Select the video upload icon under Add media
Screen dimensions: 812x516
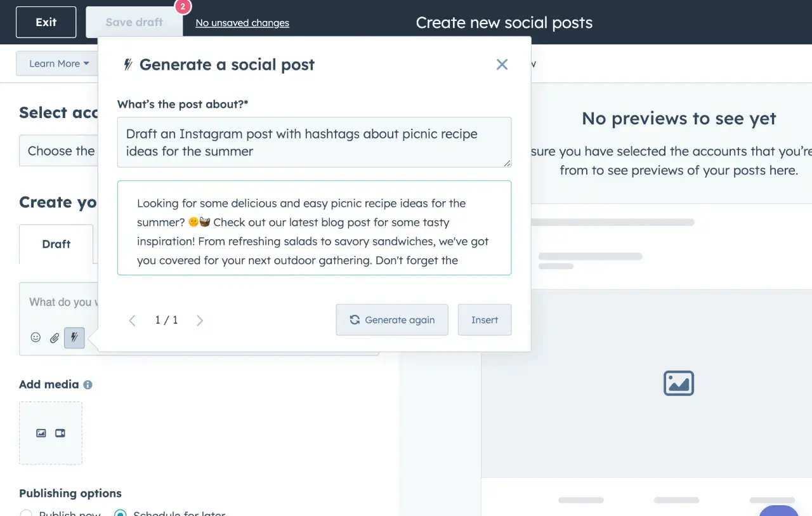tap(60, 433)
